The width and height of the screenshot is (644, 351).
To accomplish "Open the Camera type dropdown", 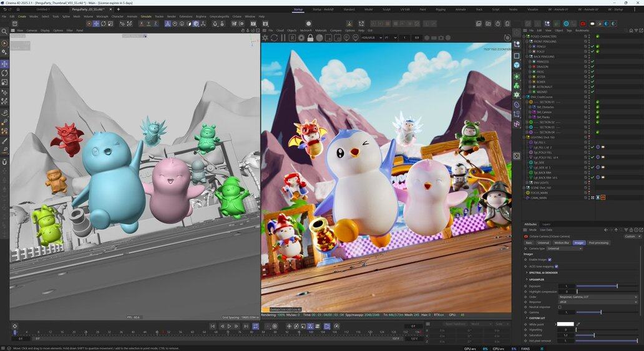I will 565,249.
